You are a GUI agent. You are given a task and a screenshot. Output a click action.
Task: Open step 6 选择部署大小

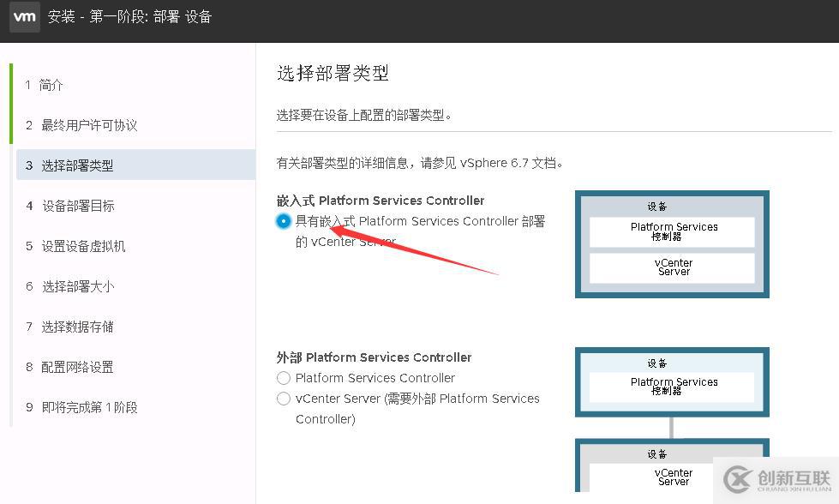(77, 286)
